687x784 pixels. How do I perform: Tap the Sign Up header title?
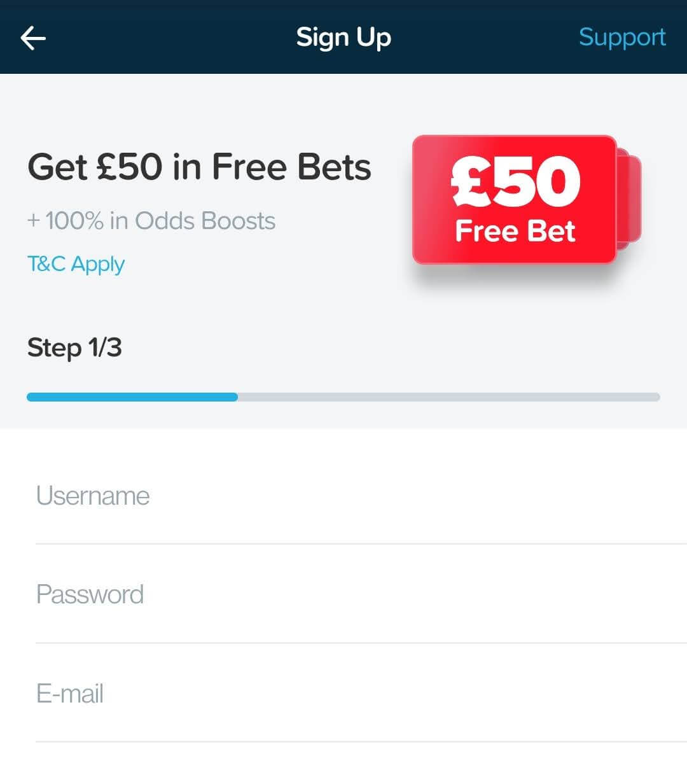coord(343,38)
